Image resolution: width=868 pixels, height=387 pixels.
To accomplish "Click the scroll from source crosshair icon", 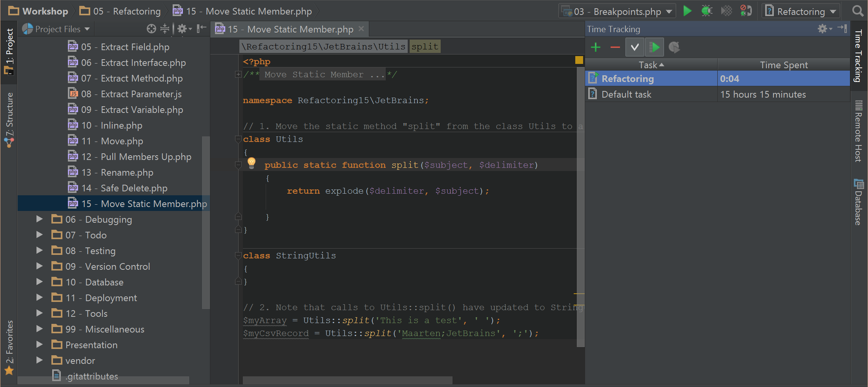I will 151,29.
